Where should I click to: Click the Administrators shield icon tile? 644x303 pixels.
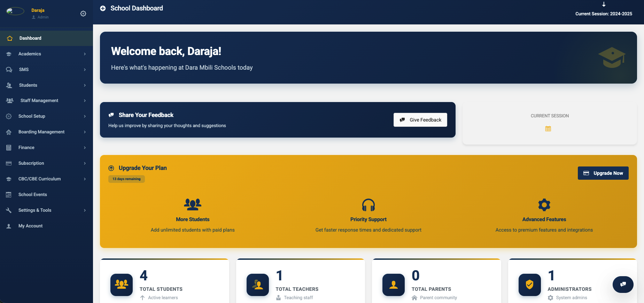pyautogui.click(x=530, y=285)
